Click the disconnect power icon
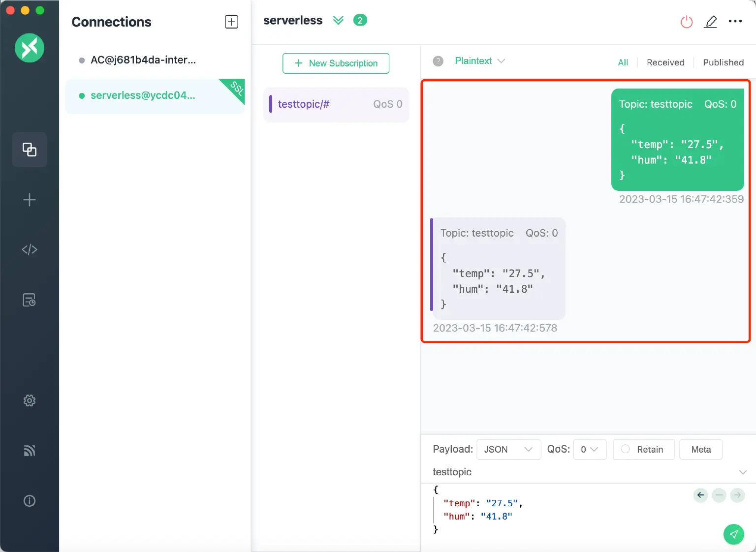Screen dimensions: 756x552 686,22
